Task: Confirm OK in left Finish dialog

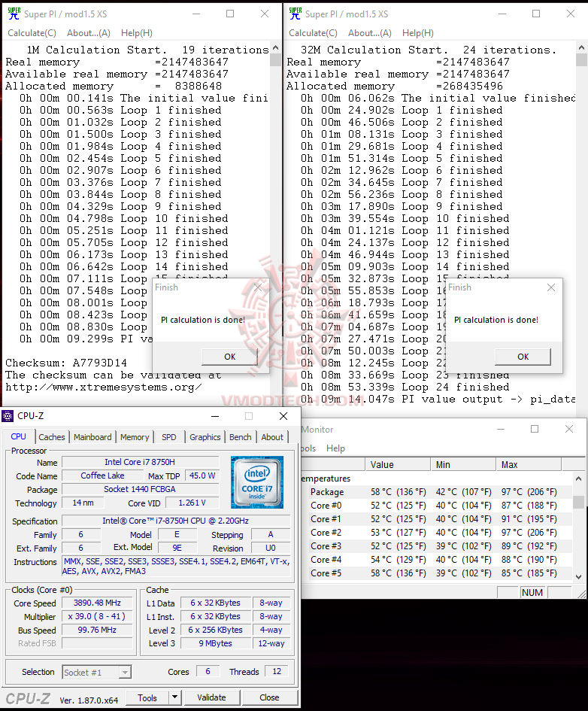Action: click(229, 357)
